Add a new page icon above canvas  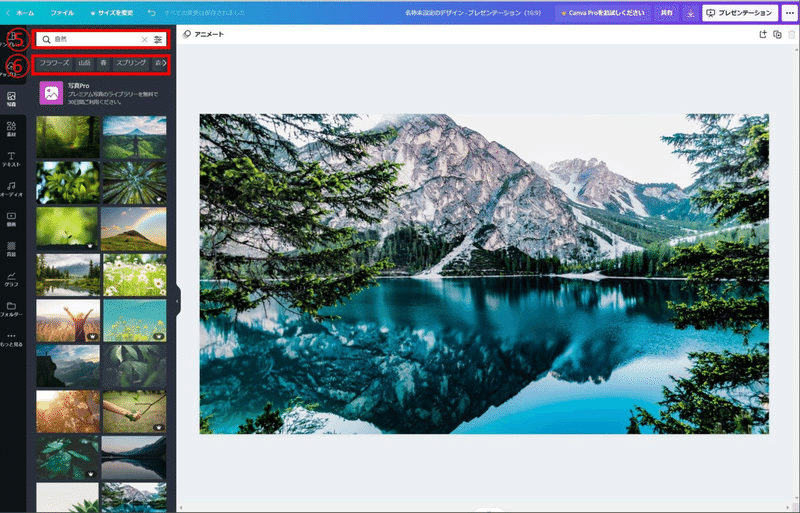[763, 34]
